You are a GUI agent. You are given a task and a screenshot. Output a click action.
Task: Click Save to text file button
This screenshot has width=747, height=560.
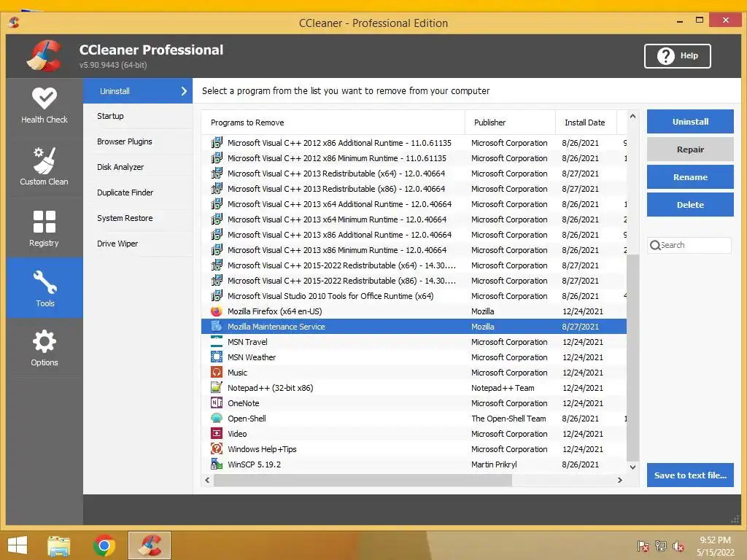point(690,475)
